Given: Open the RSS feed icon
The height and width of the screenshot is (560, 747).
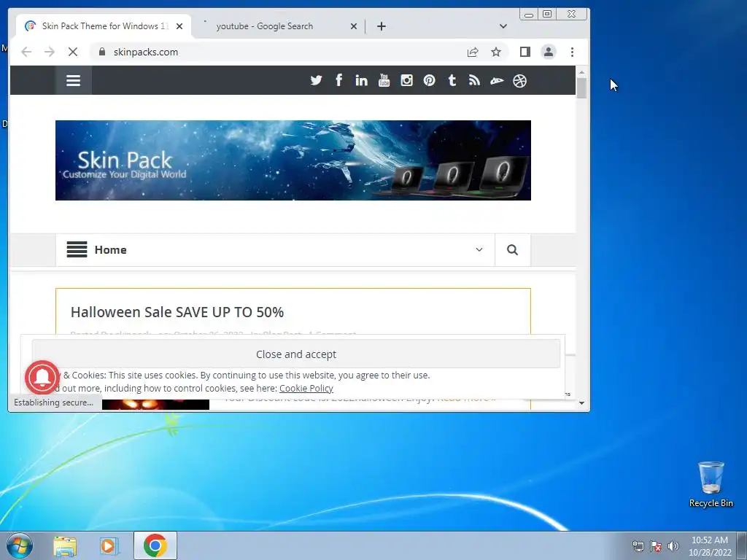Looking at the screenshot, I should pyautogui.click(x=474, y=80).
